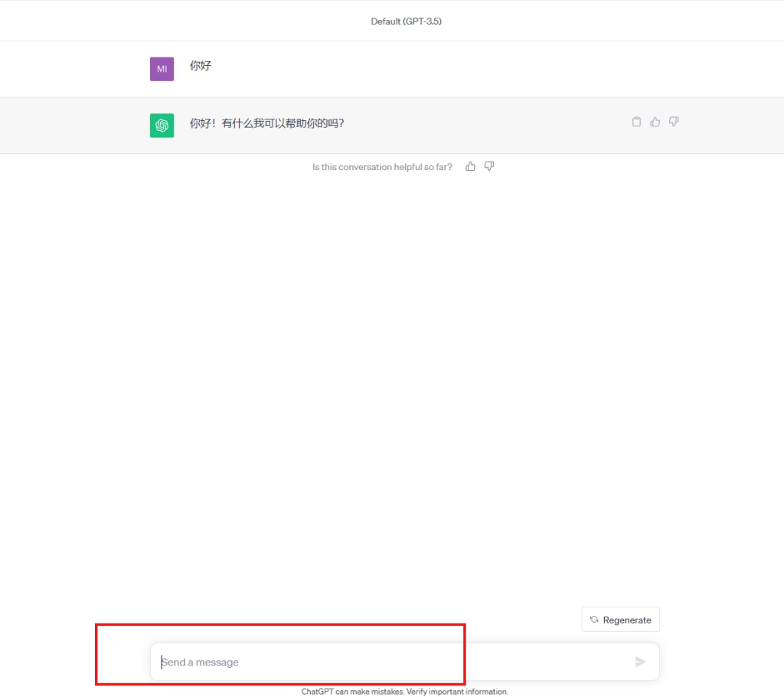
Task: Copy the assistant reply with clipboard icon
Action: pos(636,122)
